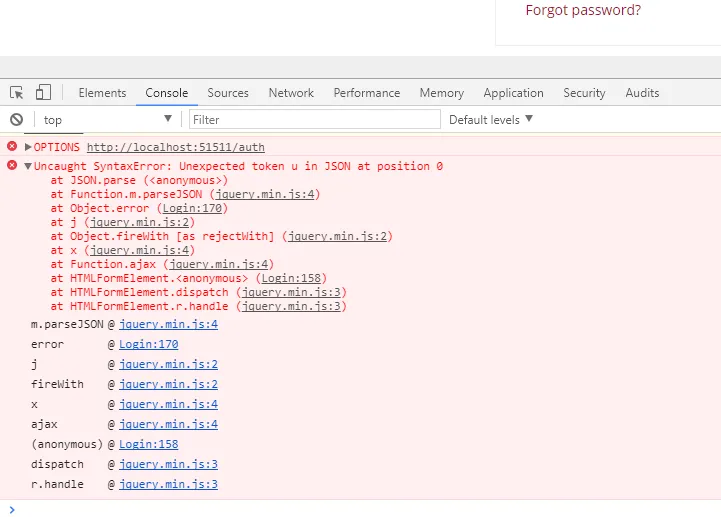Toggle the device toolbar icon
721x517 pixels.
[x=43, y=93]
